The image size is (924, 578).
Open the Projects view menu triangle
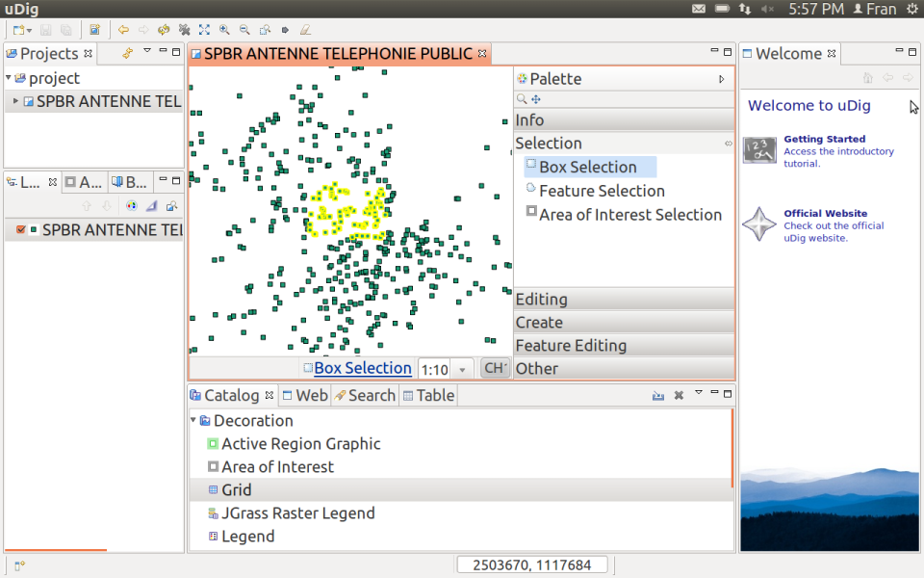147,51
